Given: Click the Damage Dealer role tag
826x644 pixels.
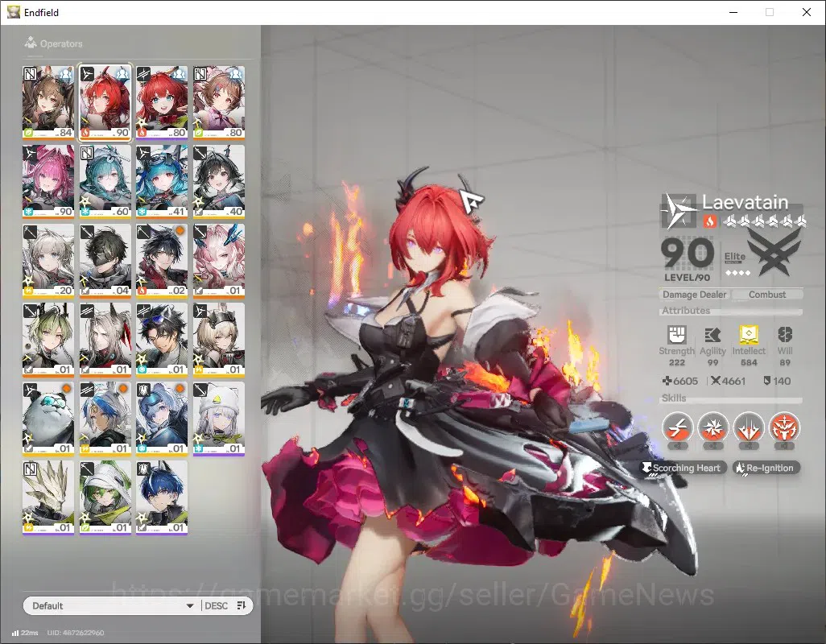Looking at the screenshot, I should (x=694, y=295).
